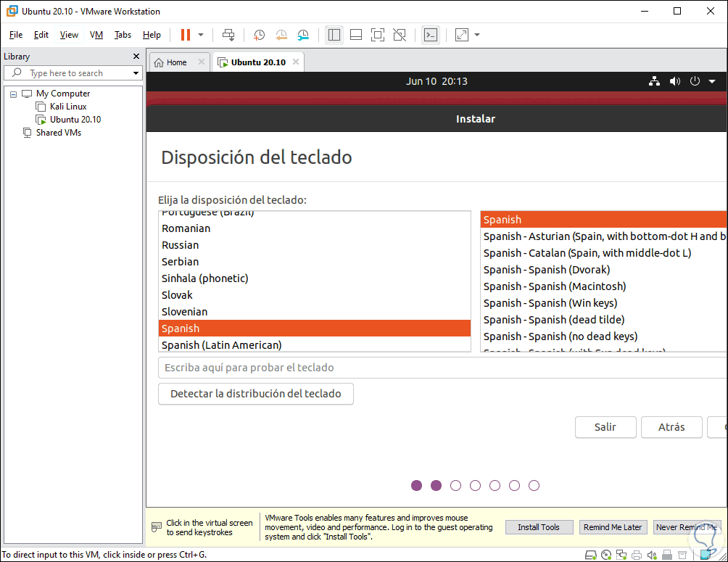Switch to Unity mode icon

pyautogui.click(x=400, y=35)
